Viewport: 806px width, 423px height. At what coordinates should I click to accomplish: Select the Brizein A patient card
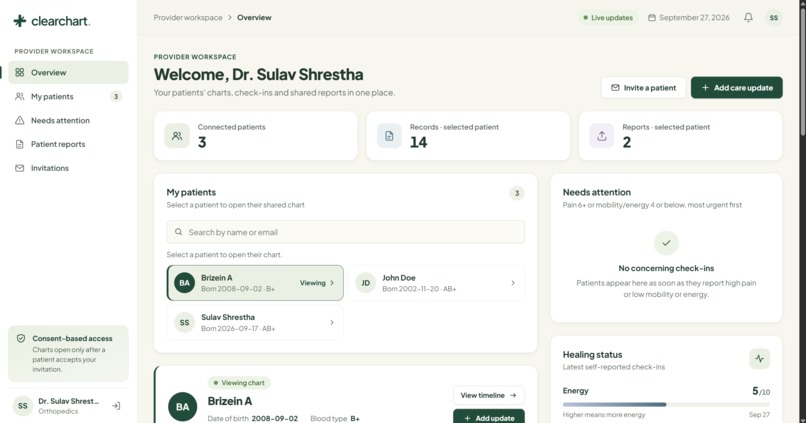point(255,283)
